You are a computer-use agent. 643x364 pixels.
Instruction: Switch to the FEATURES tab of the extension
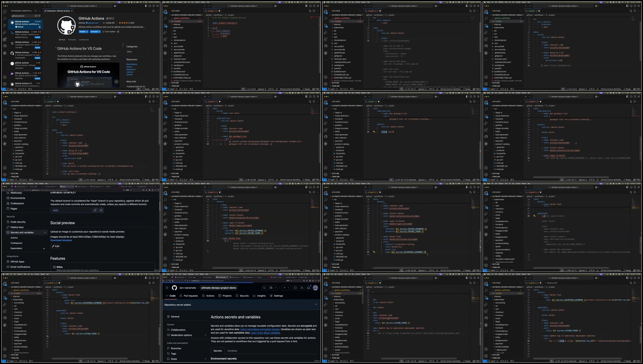coord(72,40)
